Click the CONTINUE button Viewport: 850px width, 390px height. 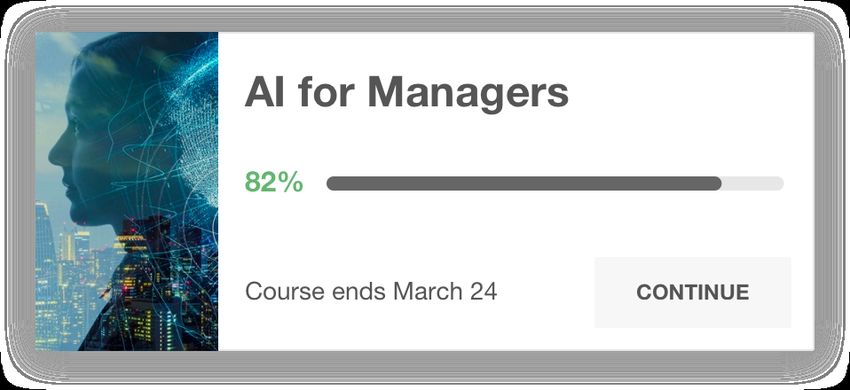pos(692,292)
